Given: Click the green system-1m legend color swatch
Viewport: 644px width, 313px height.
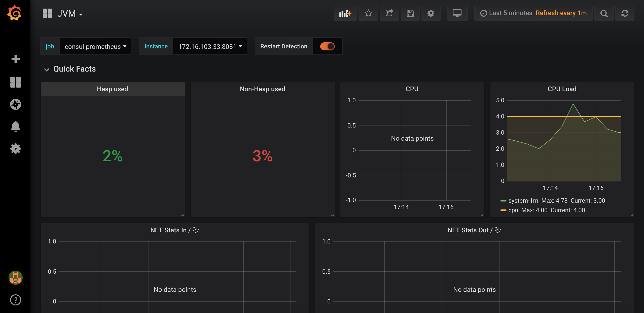Looking at the screenshot, I should 503,201.
